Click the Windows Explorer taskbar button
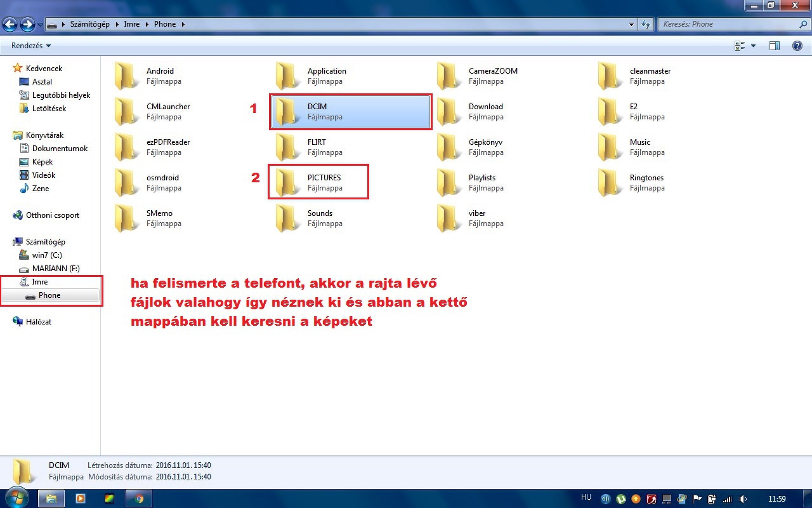Viewport: 812px width, 508px height. pos(51,498)
